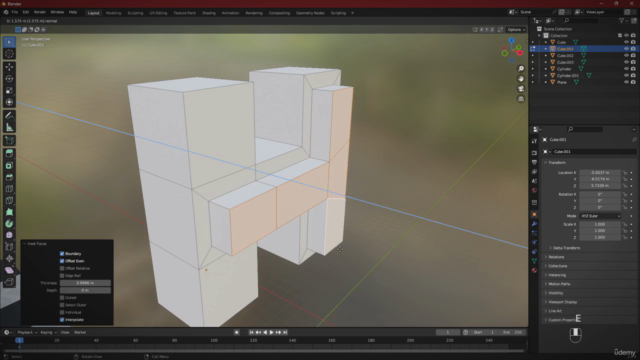Select the Inset Faces tool
This screenshot has width=640, height=360.
coord(9,166)
